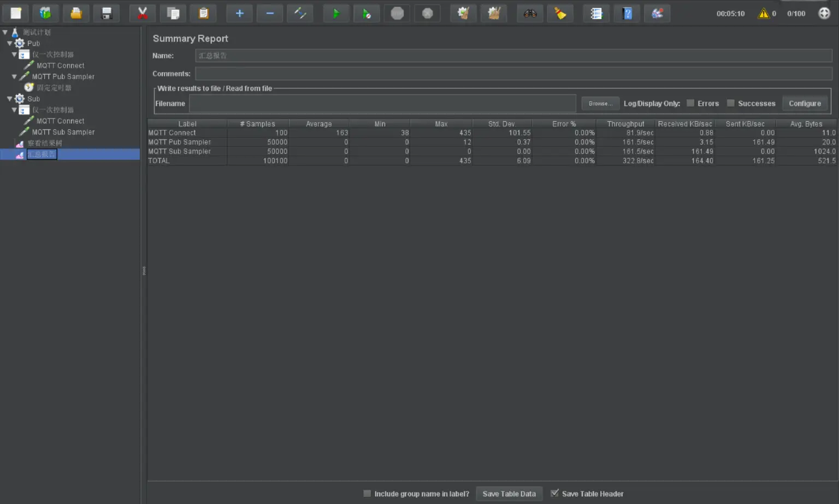Click the Clear All broom icon

coord(494,14)
